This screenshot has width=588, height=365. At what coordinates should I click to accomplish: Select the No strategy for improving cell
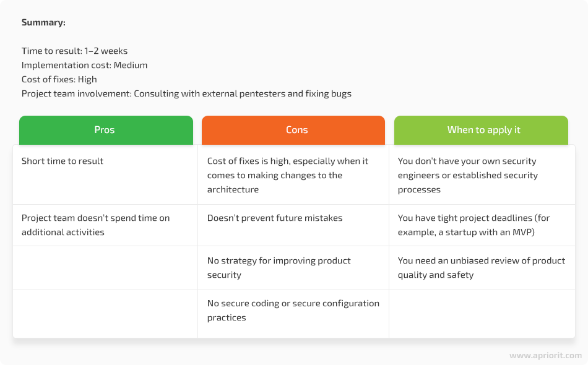(x=293, y=268)
